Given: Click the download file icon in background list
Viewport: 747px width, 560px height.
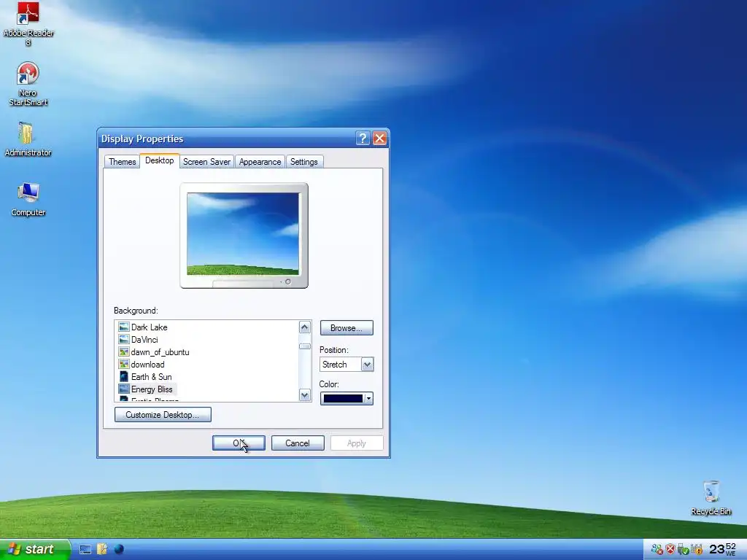Looking at the screenshot, I should [x=124, y=365].
